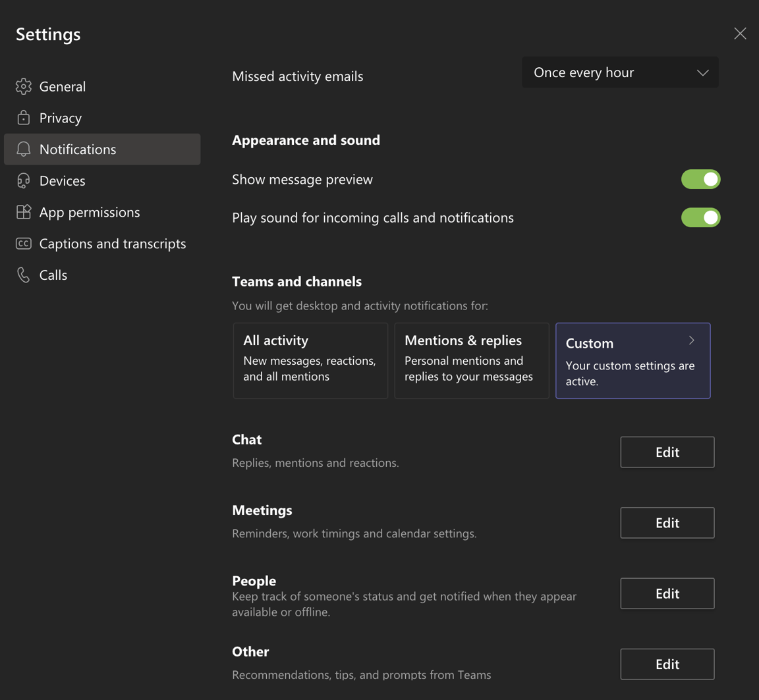This screenshot has height=700, width=759.
Task: Edit Meetings notification settings
Action: tap(667, 522)
